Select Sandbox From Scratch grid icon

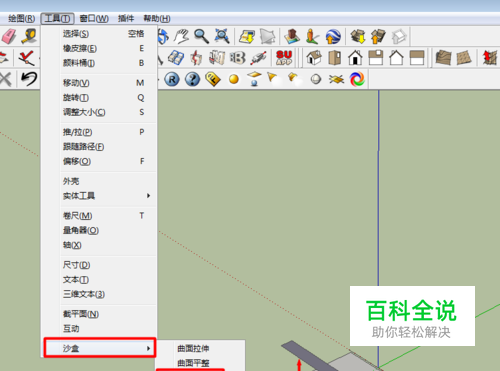click(464, 58)
